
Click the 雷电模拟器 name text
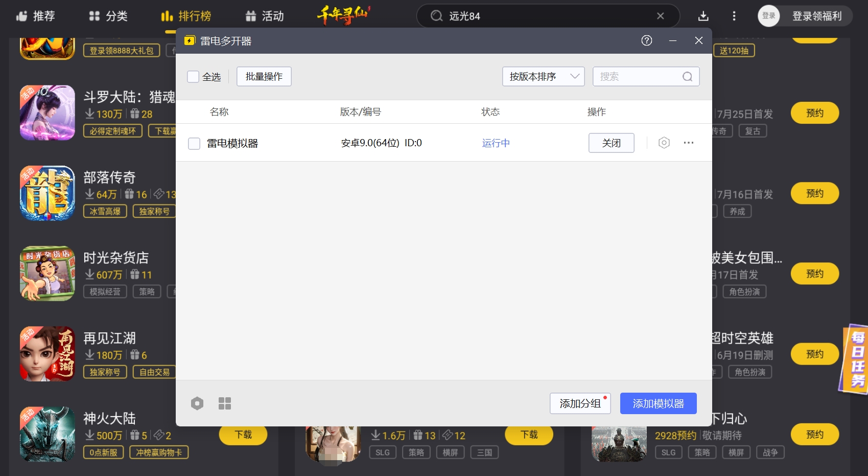click(x=232, y=144)
